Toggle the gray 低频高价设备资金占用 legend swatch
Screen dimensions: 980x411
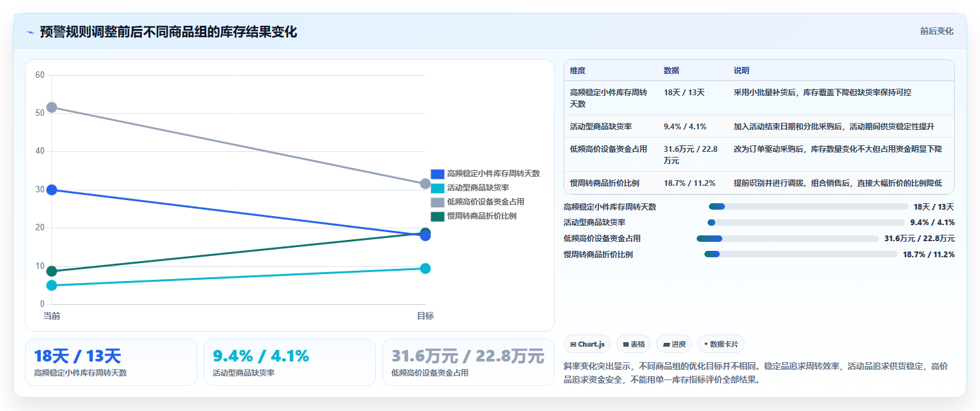(438, 202)
